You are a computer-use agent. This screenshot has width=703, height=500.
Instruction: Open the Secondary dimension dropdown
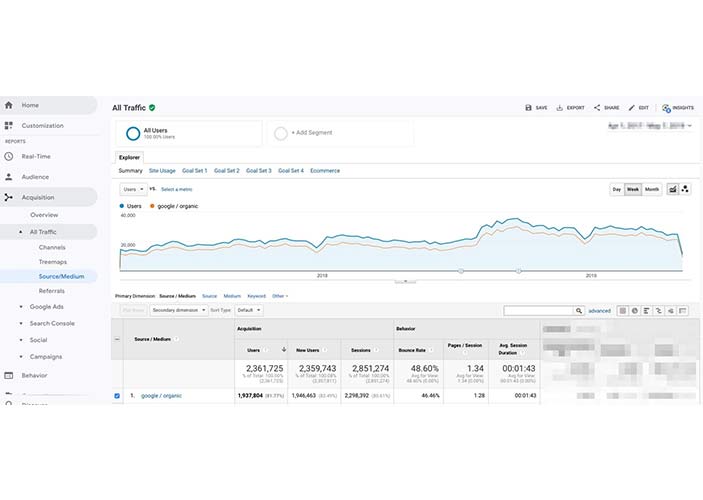click(179, 310)
